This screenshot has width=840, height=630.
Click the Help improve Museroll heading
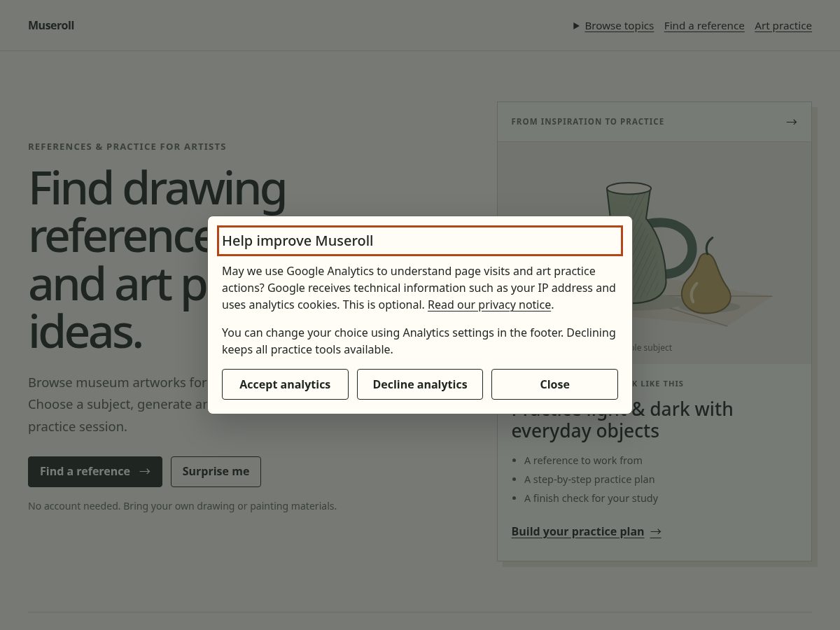coord(420,241)
